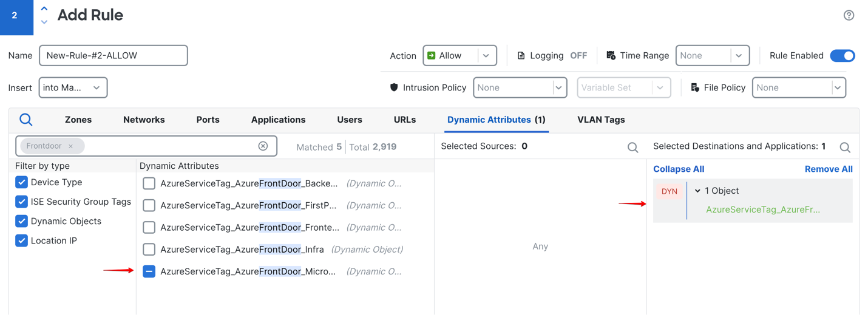Image resolution: width=868 pixels, height=317 pixels.
Task: Clear the dynamic attributes search field
Action: (x=263, y=146)
